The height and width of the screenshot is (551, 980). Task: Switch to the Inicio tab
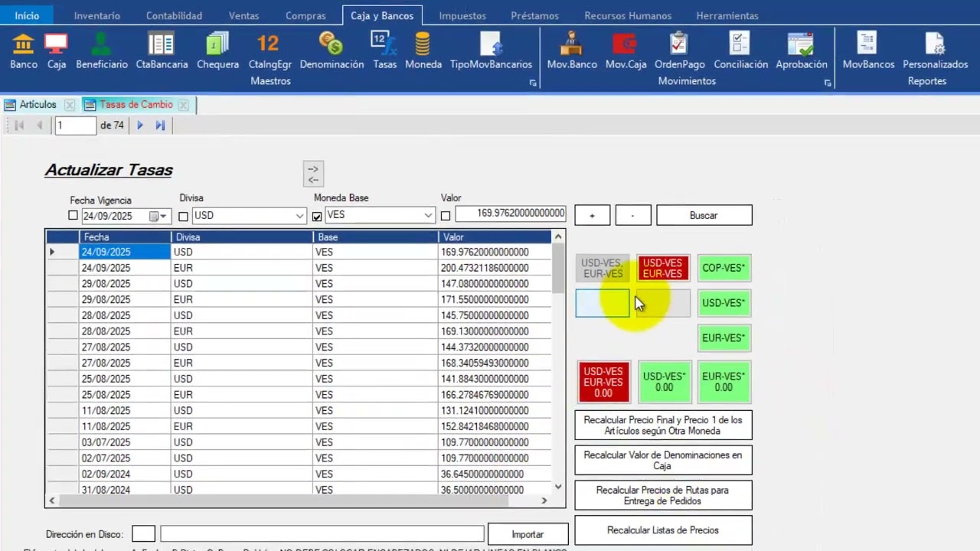27,15
